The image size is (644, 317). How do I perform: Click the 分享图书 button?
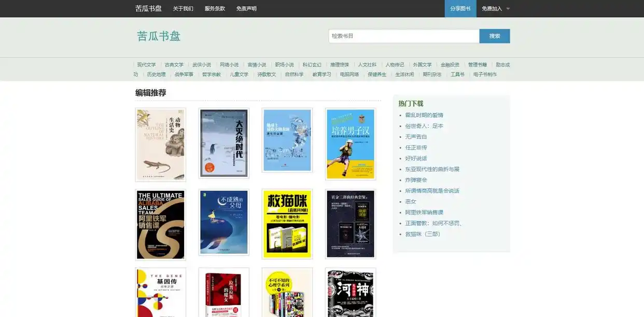(460, 8)
